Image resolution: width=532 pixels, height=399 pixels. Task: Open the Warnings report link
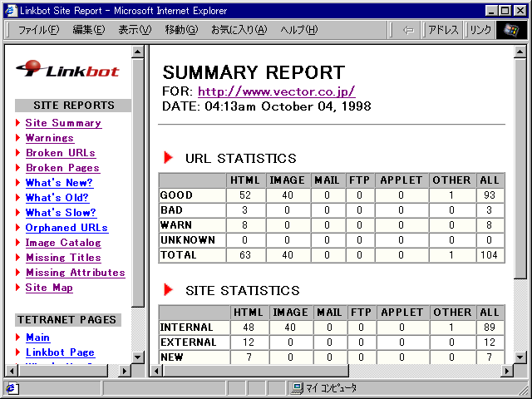[50, 138]
